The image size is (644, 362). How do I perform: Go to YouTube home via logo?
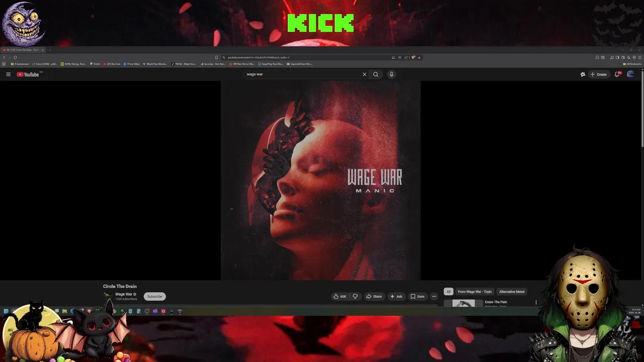coord(28,74)
